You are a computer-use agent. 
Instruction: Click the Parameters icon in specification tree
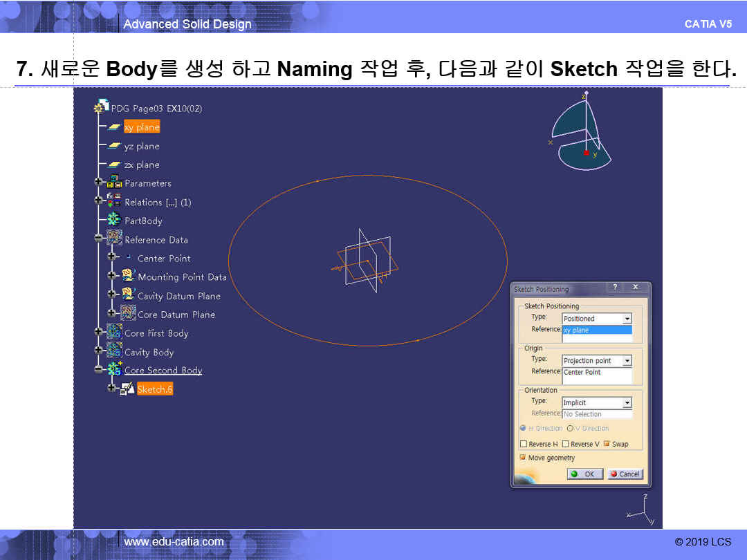pyautogui.click(x=115, y=183)
